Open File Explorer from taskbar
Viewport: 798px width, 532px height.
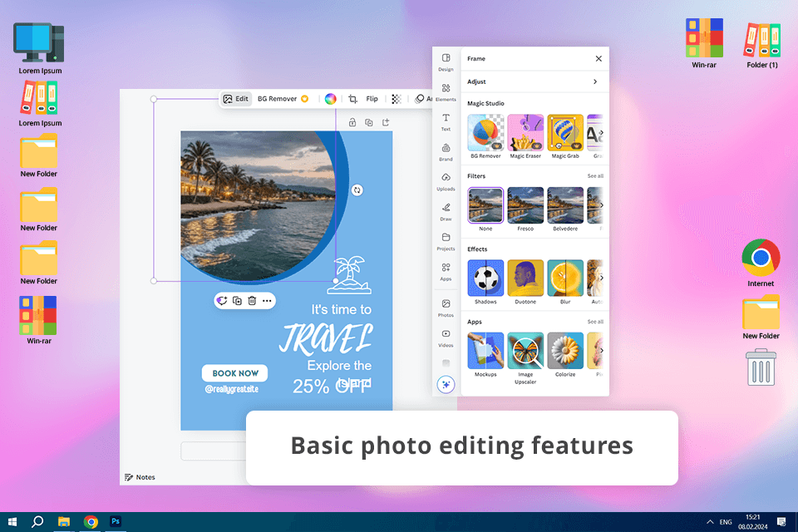pos(64,522)
